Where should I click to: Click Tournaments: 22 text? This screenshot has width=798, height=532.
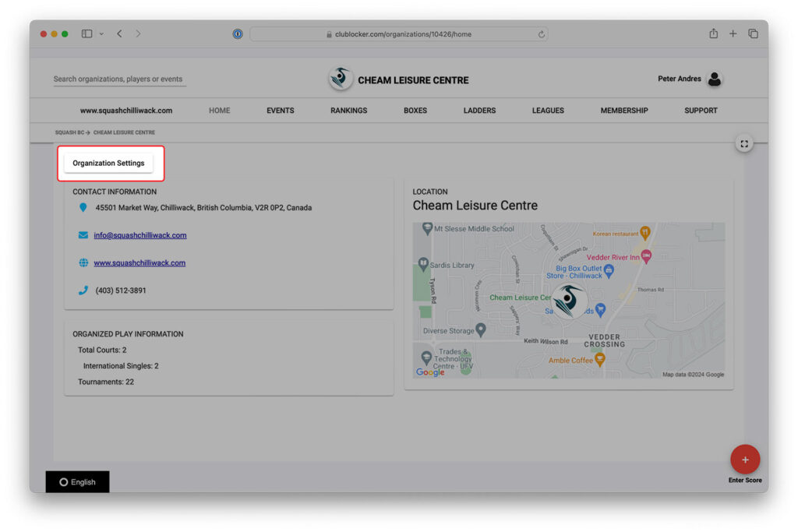106,382
